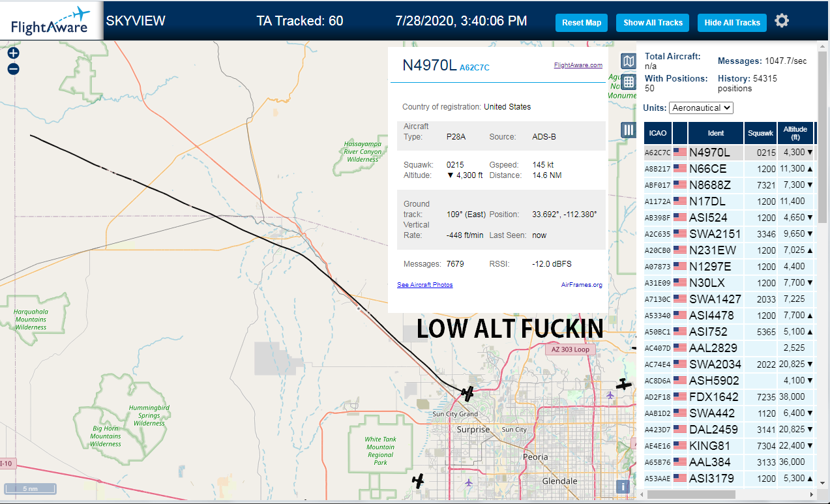Sort table by Ident column
The image size is (830, 504).
715,133
